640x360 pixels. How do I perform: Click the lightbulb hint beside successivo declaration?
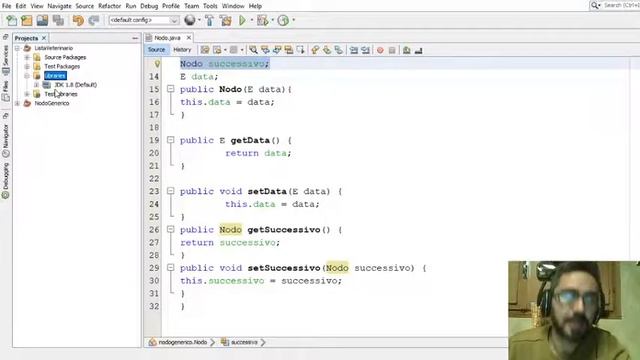click(x=157, y=64)
